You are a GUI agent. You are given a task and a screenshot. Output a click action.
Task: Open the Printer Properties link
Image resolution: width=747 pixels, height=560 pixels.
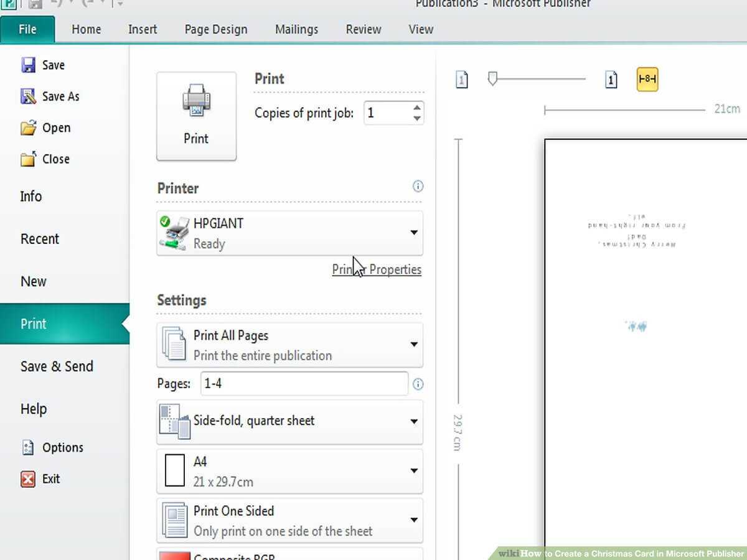click(377, 269)
